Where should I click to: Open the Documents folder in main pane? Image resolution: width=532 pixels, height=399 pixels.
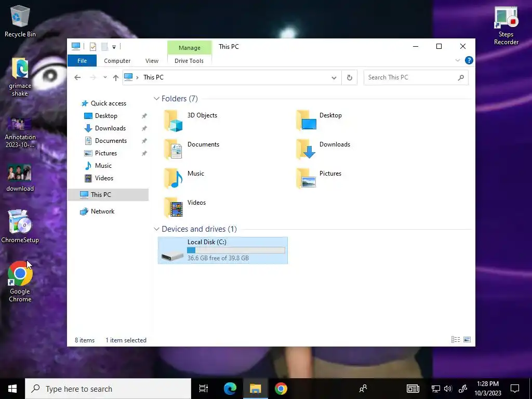tap(192, 149)
